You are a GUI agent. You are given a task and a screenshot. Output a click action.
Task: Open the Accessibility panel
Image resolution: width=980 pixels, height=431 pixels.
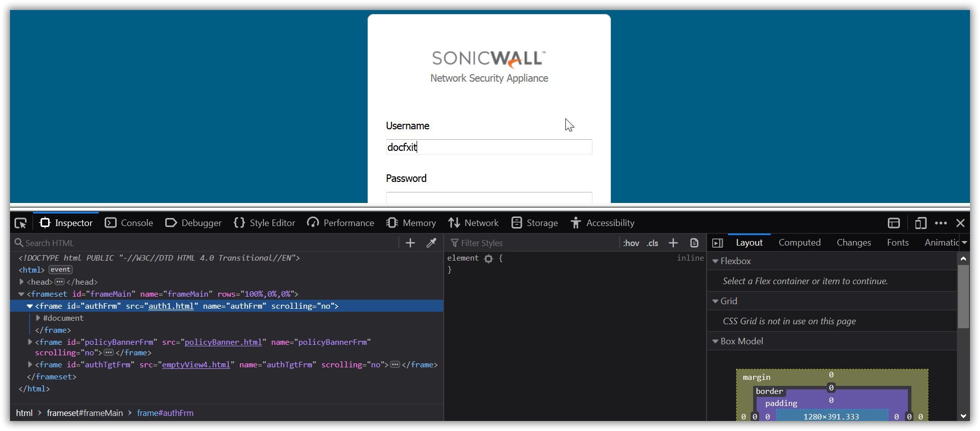point(602,223)
